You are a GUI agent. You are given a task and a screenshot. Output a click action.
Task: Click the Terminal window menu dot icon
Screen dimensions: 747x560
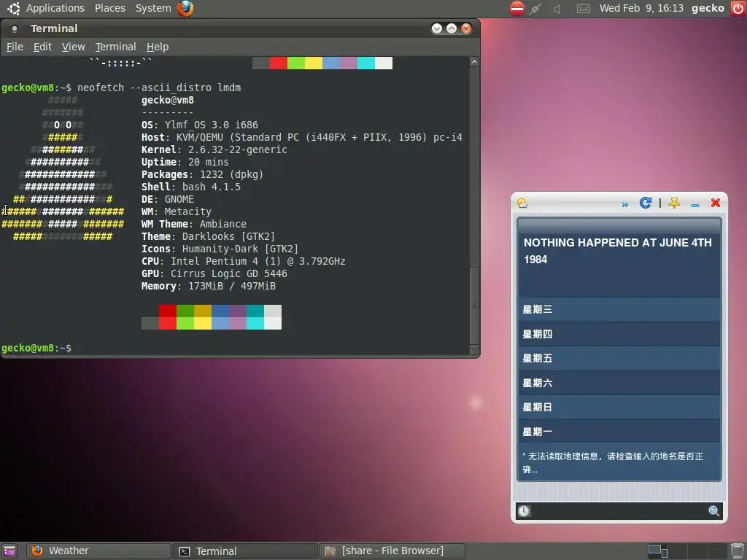click(x=15, y=29)
